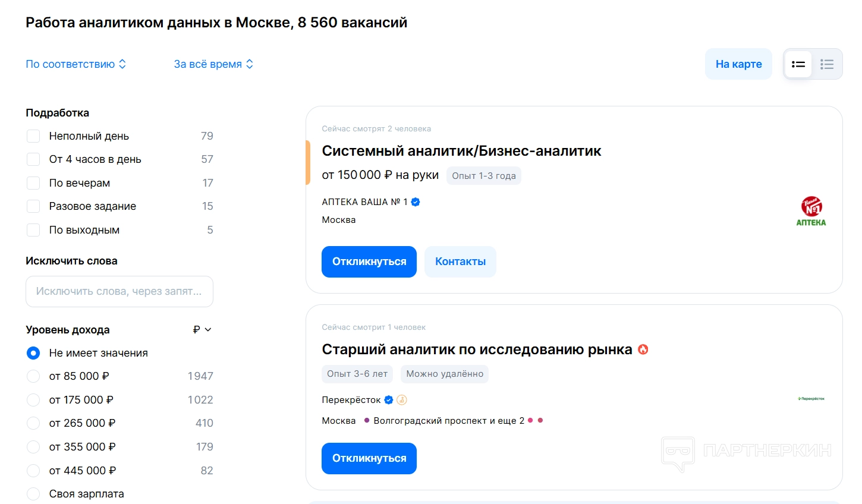Expand За всё время period dropdown
The image size is (862, 504).
[x=213, y=64]
